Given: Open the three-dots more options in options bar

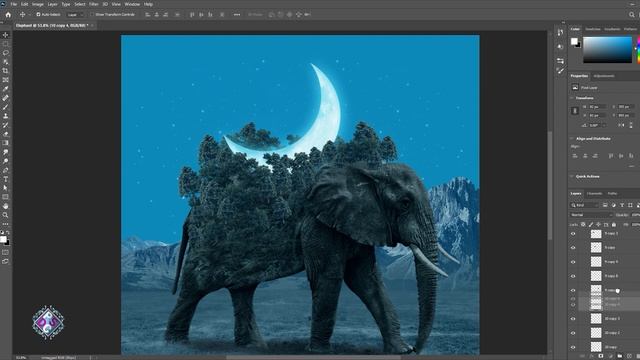Looking at the screenshot, I should (237, 15).
